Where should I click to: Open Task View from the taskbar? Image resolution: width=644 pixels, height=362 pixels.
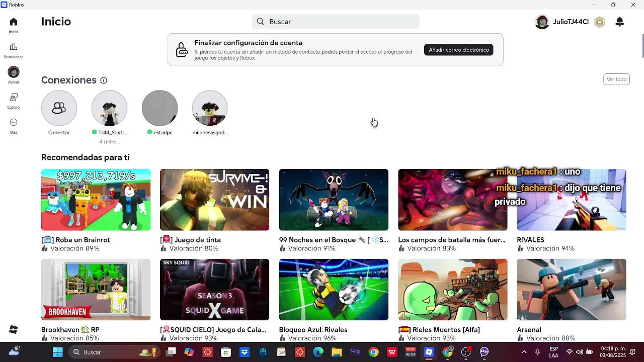pos(171,352)
